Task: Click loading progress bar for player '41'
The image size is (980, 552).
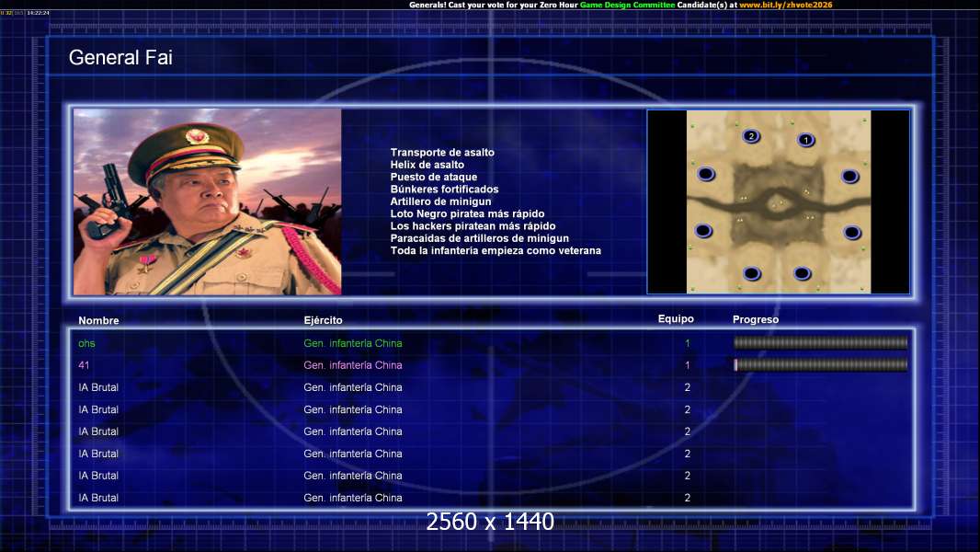Action: (821, 364)
